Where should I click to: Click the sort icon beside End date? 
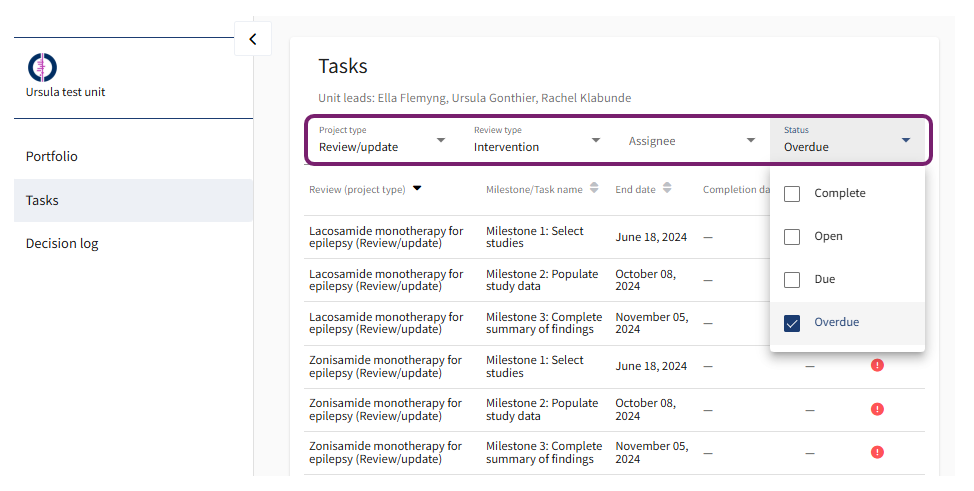pos(667,188)
